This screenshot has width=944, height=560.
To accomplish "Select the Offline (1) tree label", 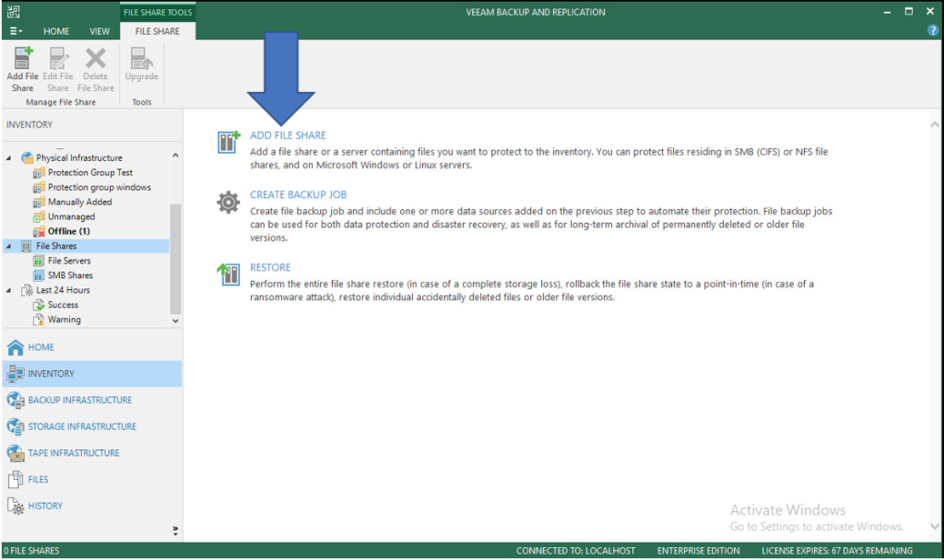I will [x=69, y=231].
